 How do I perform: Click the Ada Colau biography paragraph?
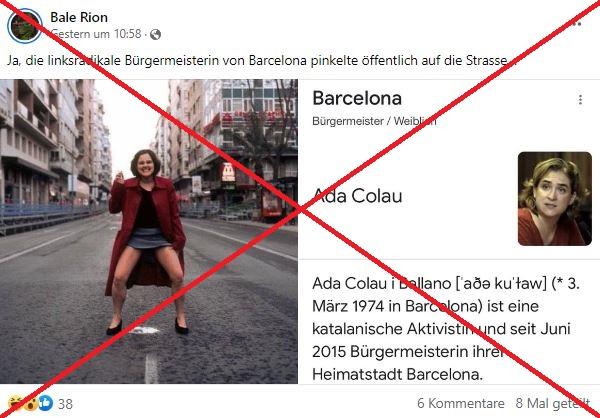[446, 329]
